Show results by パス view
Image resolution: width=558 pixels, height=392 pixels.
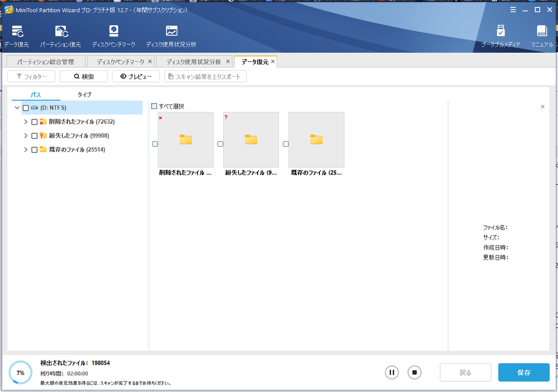coord(36,94)
